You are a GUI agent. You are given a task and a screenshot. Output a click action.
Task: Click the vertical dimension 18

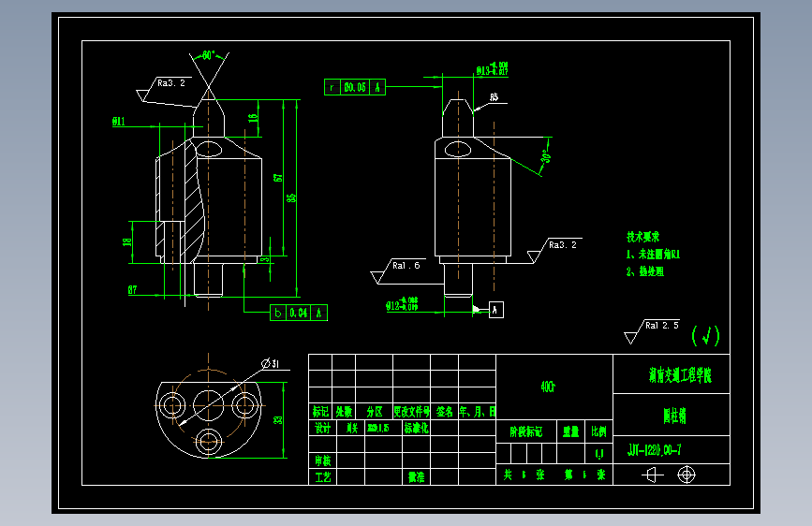point(126,241)
